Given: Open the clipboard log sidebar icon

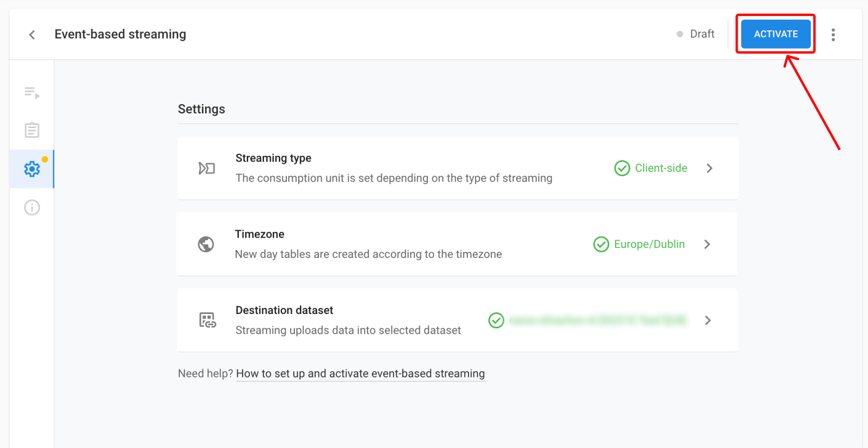Looking at the screenshot, I should (x=32, y=130).
